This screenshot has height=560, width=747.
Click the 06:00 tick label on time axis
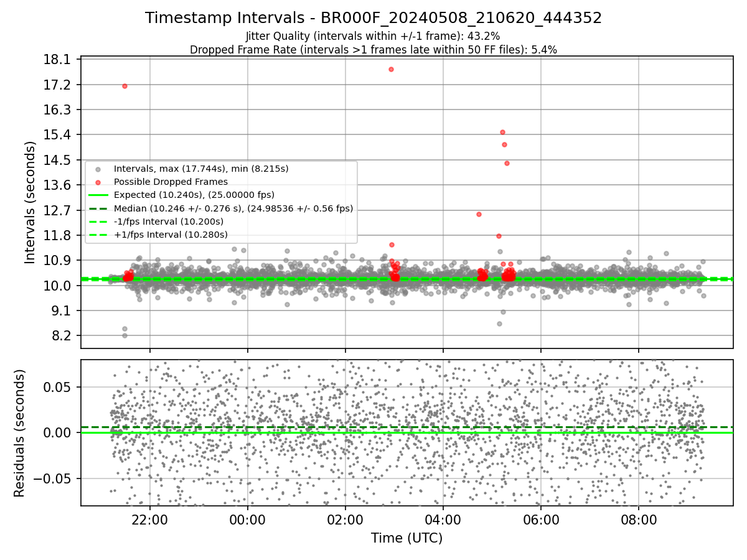coord(541,519)
